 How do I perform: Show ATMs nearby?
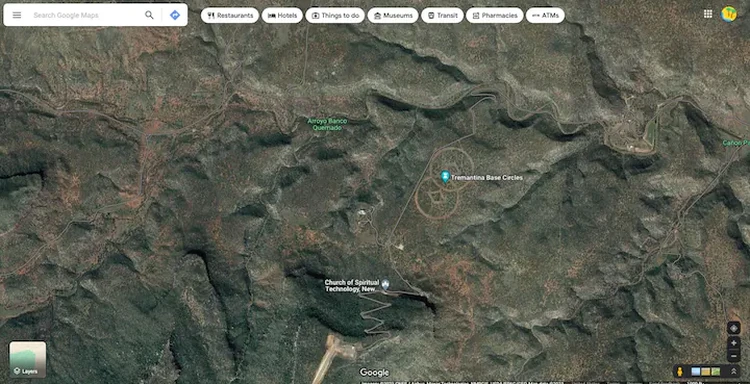tap(545, 15)
